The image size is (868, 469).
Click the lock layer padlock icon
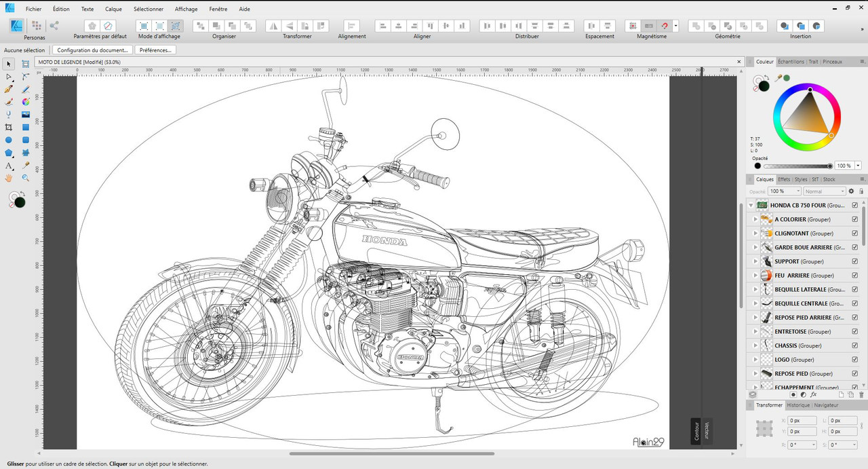click(x=861, y=191)
